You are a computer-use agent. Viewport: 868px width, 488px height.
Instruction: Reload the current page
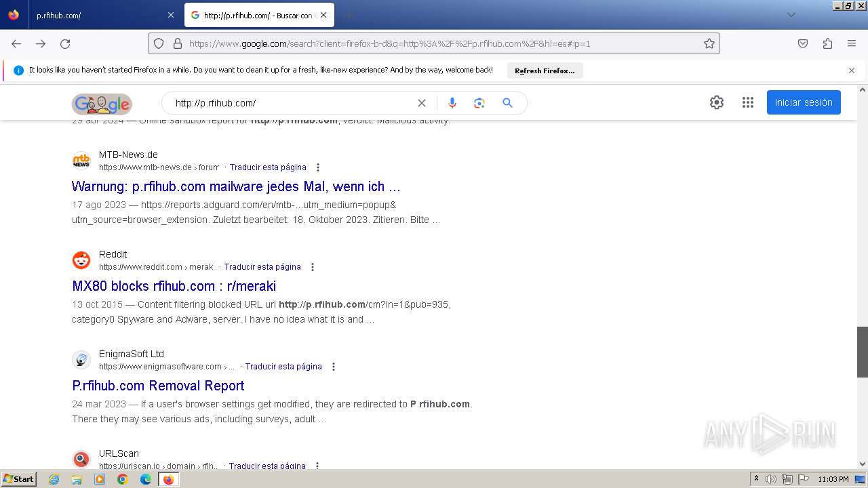coord(65,43)
